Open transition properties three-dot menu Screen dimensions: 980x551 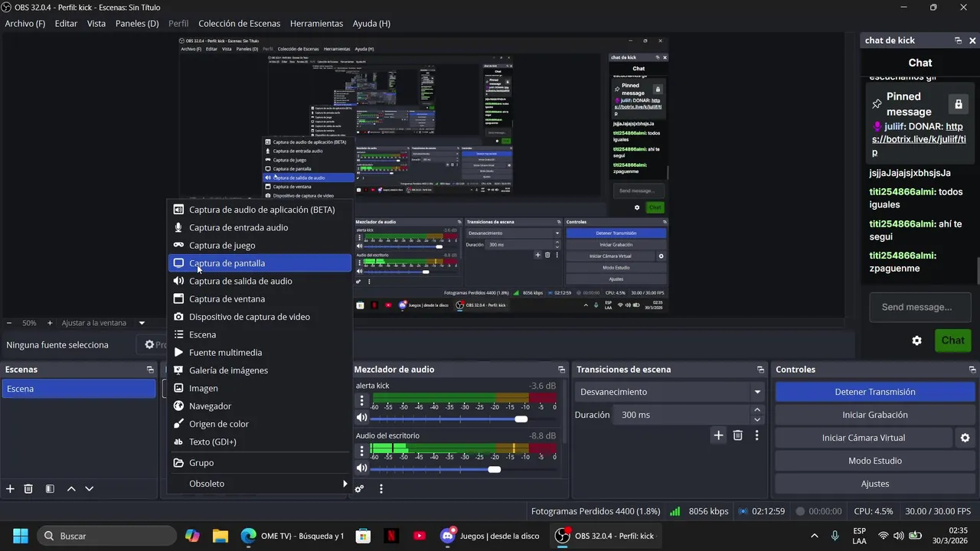point(757,435)
